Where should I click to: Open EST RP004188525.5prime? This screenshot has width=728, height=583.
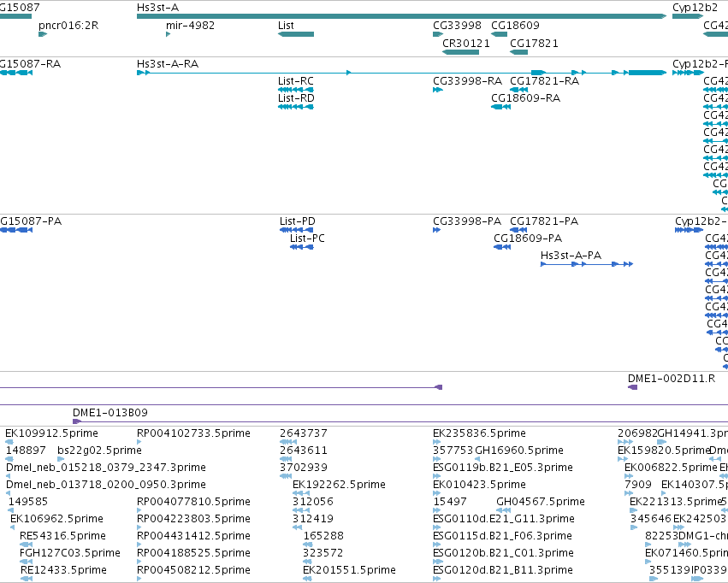[193, 553]
